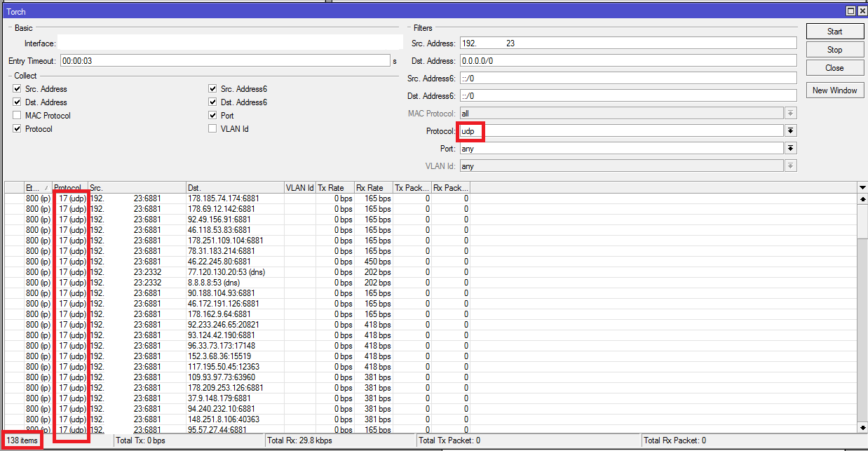Image resolution: width=868 pixels, height=451 pixels.
Task: Click the Entry Timeout field
Action: coord(224,61)
